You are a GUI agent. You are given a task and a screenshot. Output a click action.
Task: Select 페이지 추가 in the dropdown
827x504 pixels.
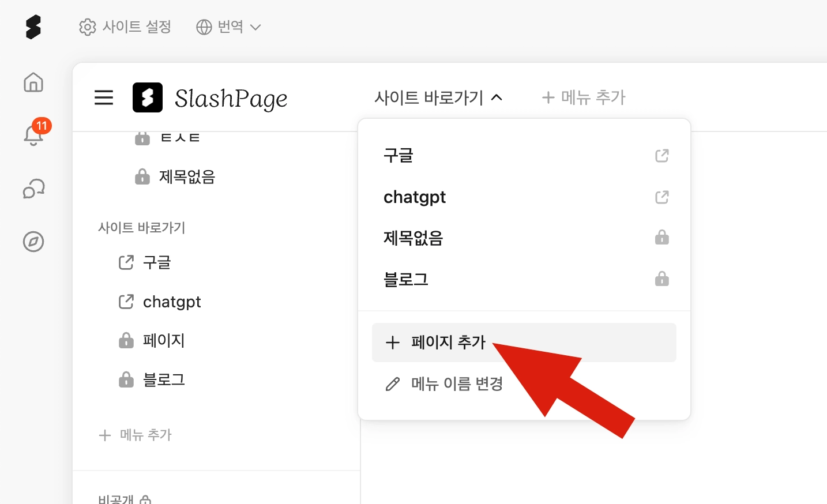pyautogui.click(x=448, y=343)
